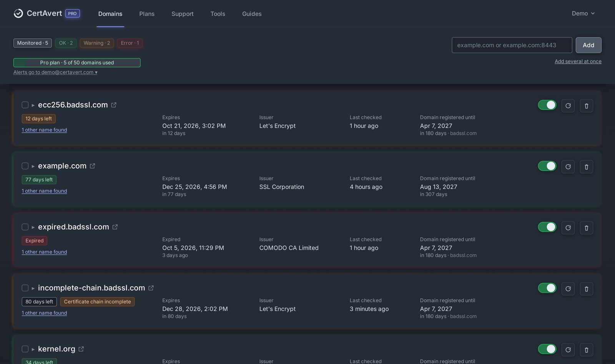Click Pro plan domains usage bar
The height and width of the screenshot is (364, 615).
[77, 63]
